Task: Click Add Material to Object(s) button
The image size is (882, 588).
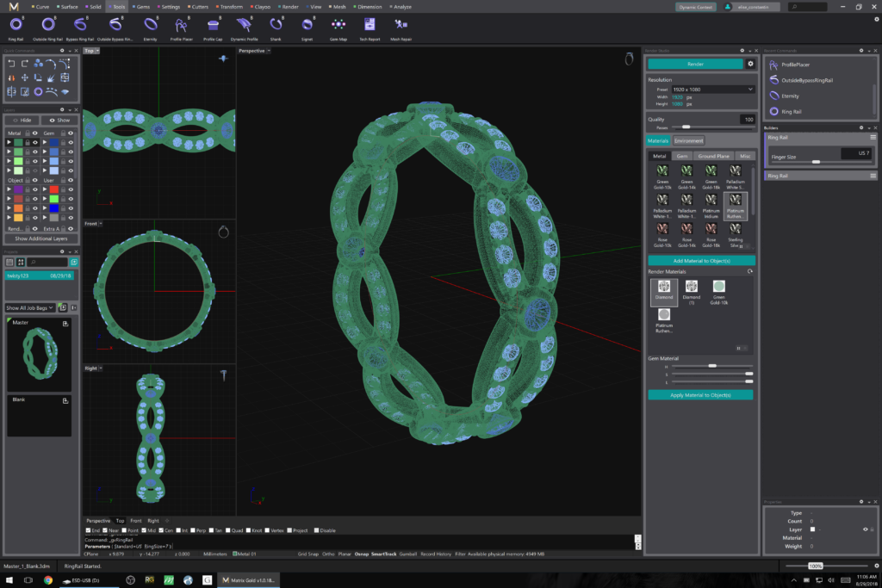Action: pyautogui.click(x=701, y=260)
